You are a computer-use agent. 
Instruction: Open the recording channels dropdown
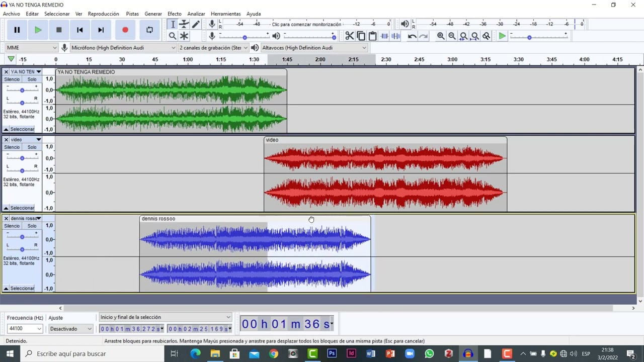coord(213,48)
